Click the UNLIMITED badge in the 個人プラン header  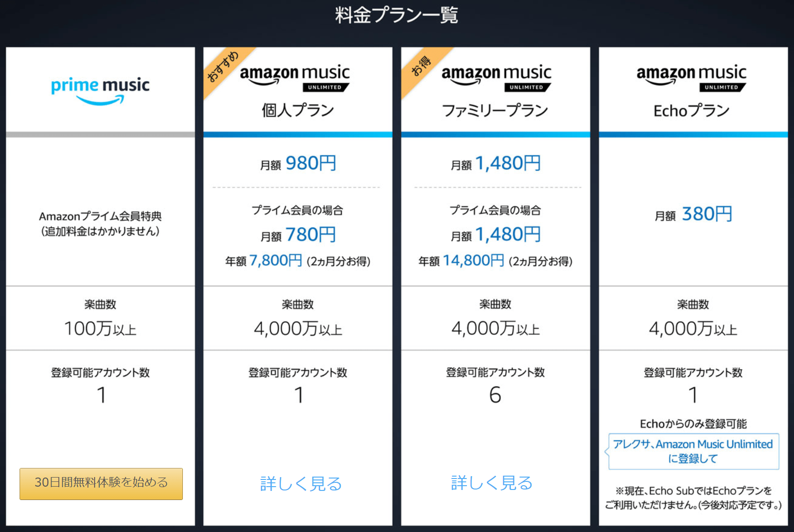click(327, 87)
